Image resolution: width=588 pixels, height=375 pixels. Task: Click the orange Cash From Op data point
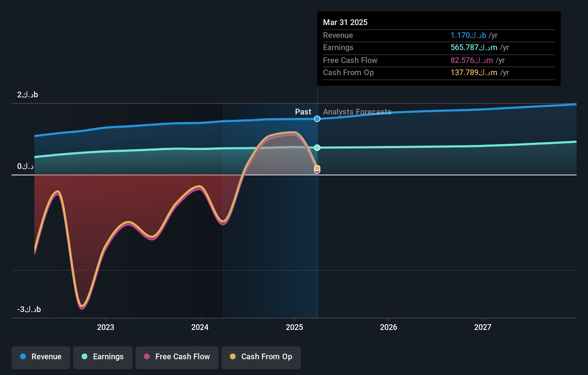tap(317, 168)
